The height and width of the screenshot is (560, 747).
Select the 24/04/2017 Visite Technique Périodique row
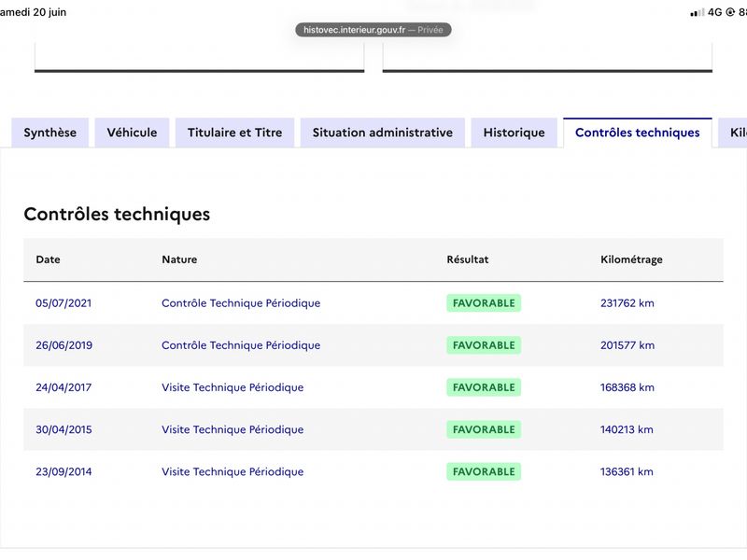pyautogui.click(x=373, y=387)
